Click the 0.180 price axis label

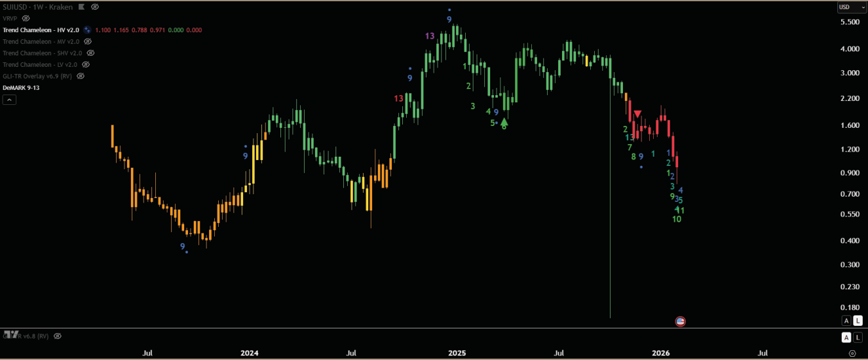click(x=849, y=308)
